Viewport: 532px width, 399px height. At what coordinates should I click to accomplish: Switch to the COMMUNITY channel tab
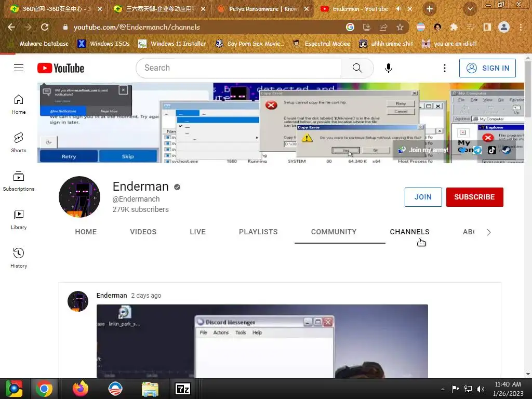click(x=334, y=232)
